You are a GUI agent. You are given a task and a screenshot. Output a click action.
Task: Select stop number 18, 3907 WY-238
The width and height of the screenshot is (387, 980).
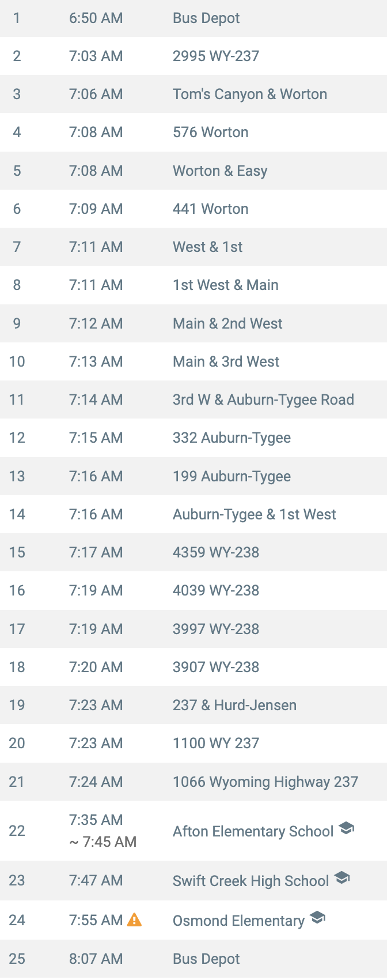193,667
